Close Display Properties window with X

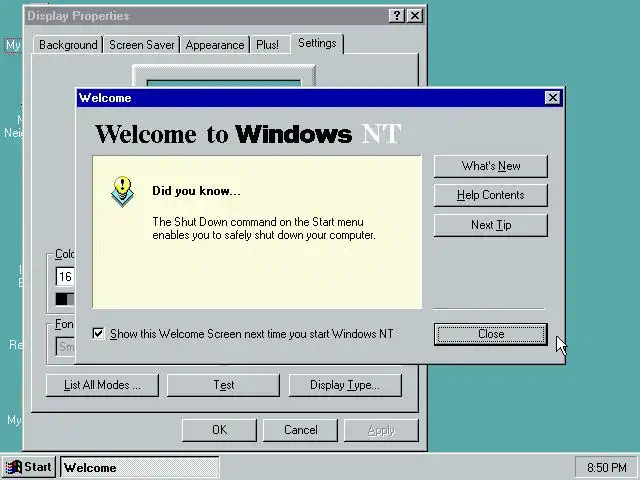pyautogui.click(x=415, y=16)
